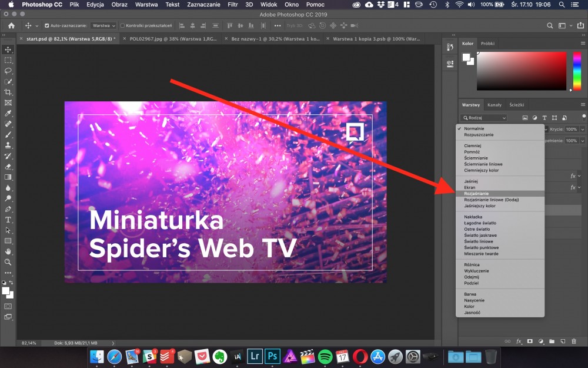Open Spotify from the Dock
The image size is (588, 368).
(325, 356)
